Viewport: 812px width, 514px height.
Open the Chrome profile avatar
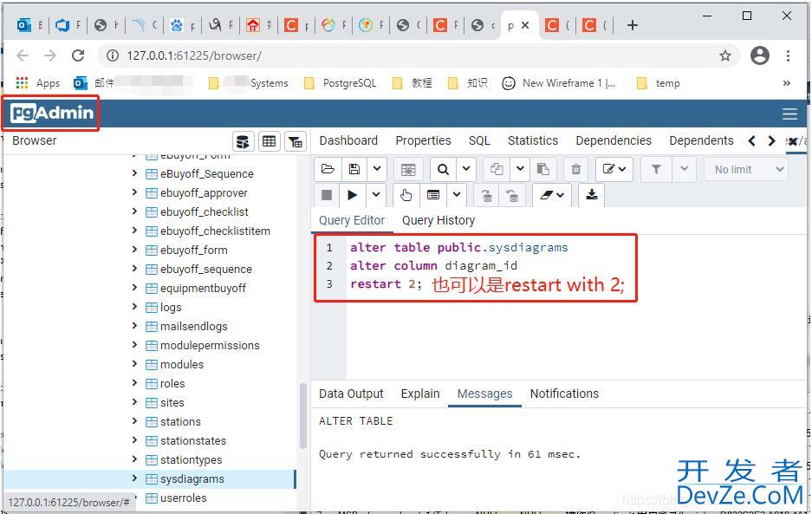pos(760,55)
